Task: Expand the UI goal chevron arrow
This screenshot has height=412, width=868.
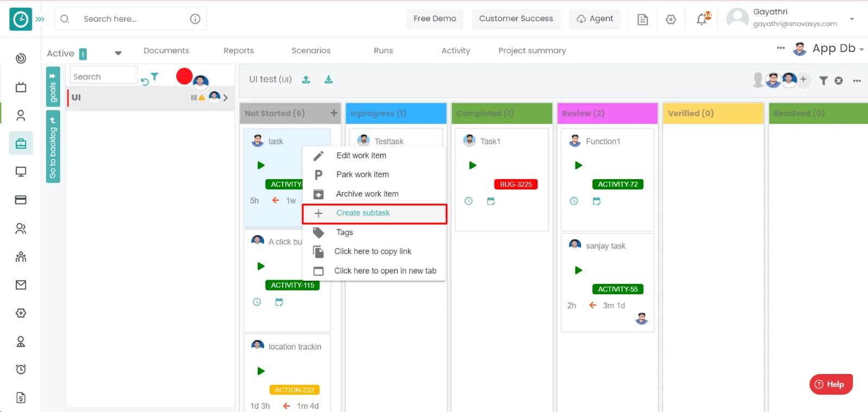Action: 226,98
